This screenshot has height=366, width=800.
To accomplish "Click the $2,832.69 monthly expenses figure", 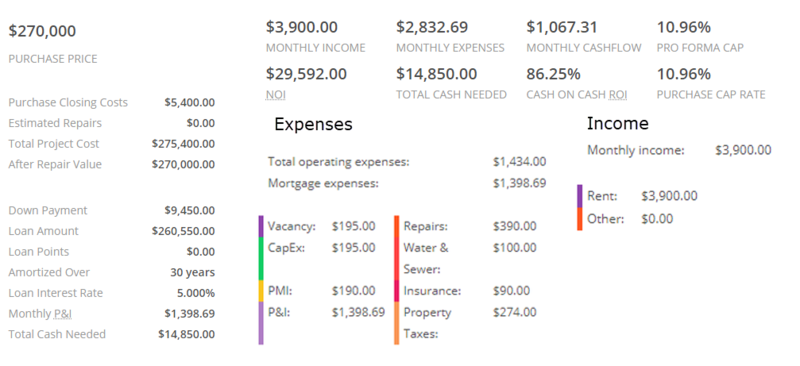I will pos(432,27).
